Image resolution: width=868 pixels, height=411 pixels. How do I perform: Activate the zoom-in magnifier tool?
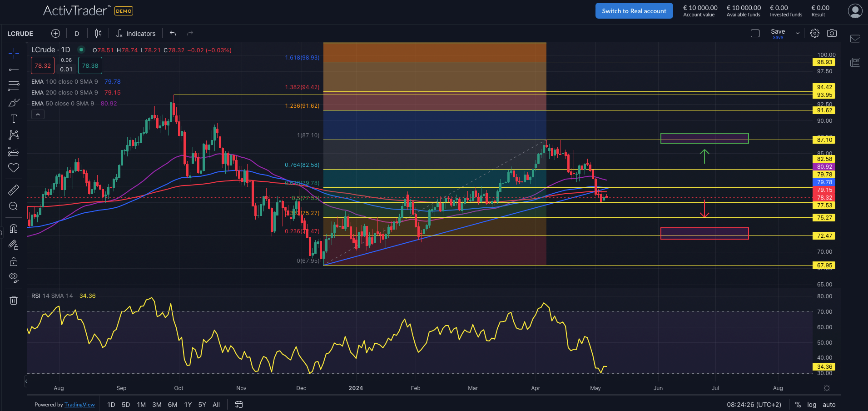click(14, 206)
